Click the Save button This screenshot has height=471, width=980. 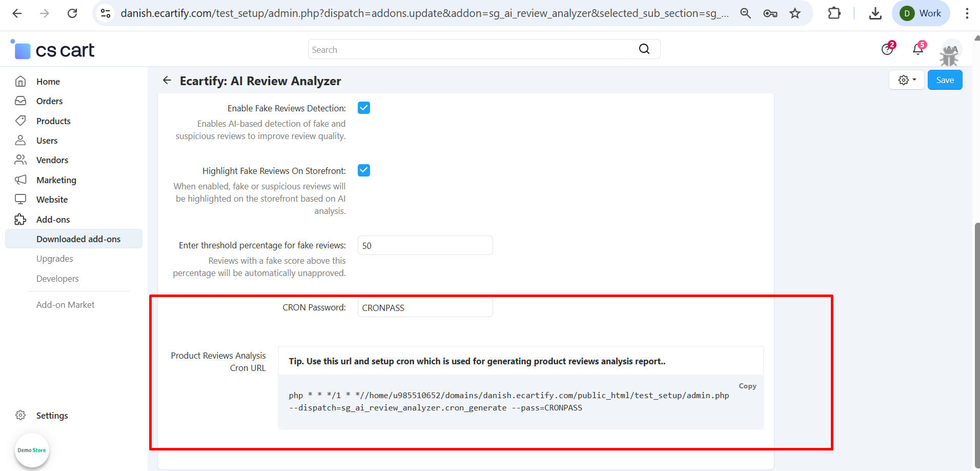click(945, 80)
